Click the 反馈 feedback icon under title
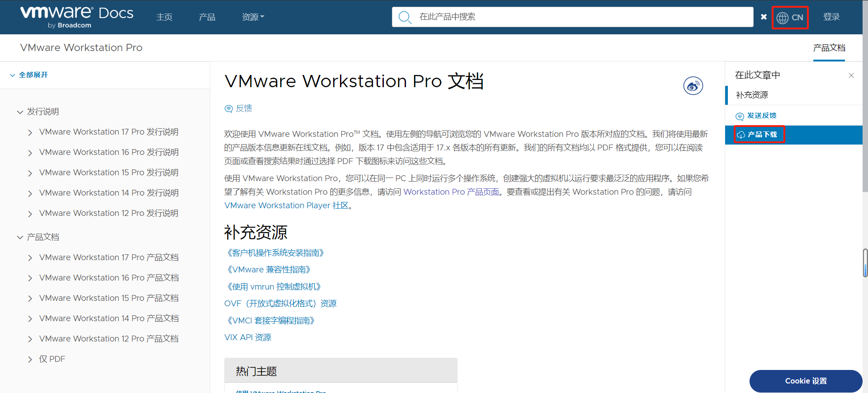 click(x=229, y=109)
